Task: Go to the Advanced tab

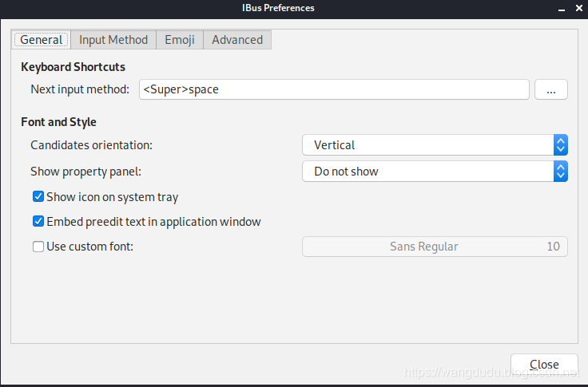Action: pyautogui.click(x=237, y=40)
